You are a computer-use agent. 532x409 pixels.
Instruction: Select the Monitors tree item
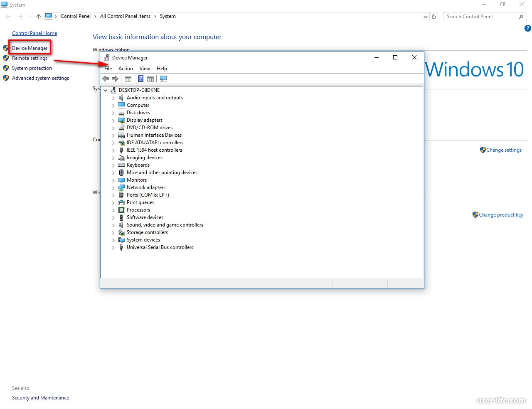tap(137, 180)
